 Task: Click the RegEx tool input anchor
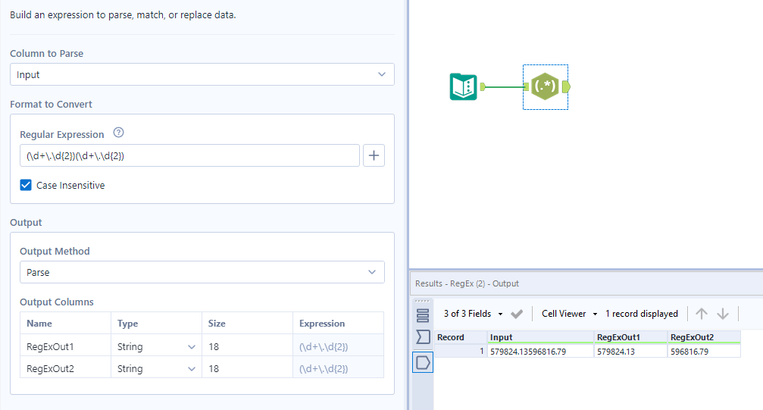(527, 87)
